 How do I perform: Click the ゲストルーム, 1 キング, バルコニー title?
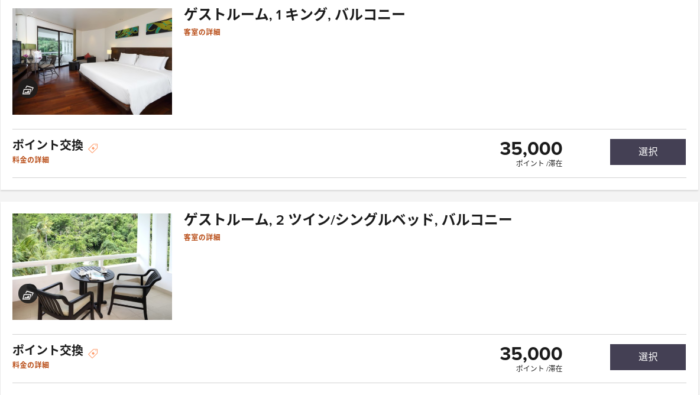click(x=295, y=15)
